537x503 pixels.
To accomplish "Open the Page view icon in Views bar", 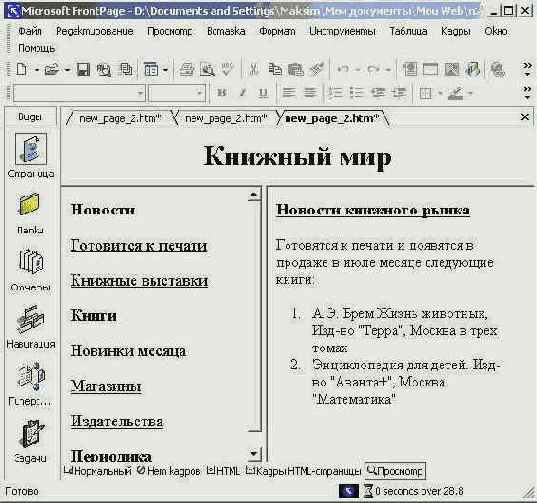I will pyautogui.click(x=31, y=149).
